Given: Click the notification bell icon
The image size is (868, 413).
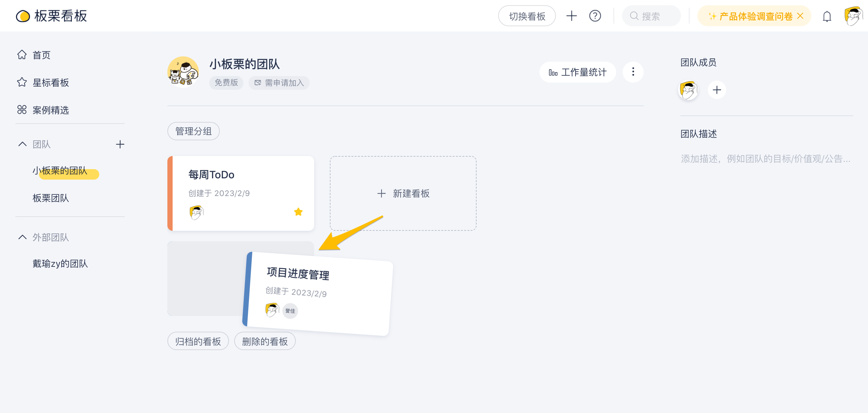Looking at the screenshot, I should click(826, 16).
